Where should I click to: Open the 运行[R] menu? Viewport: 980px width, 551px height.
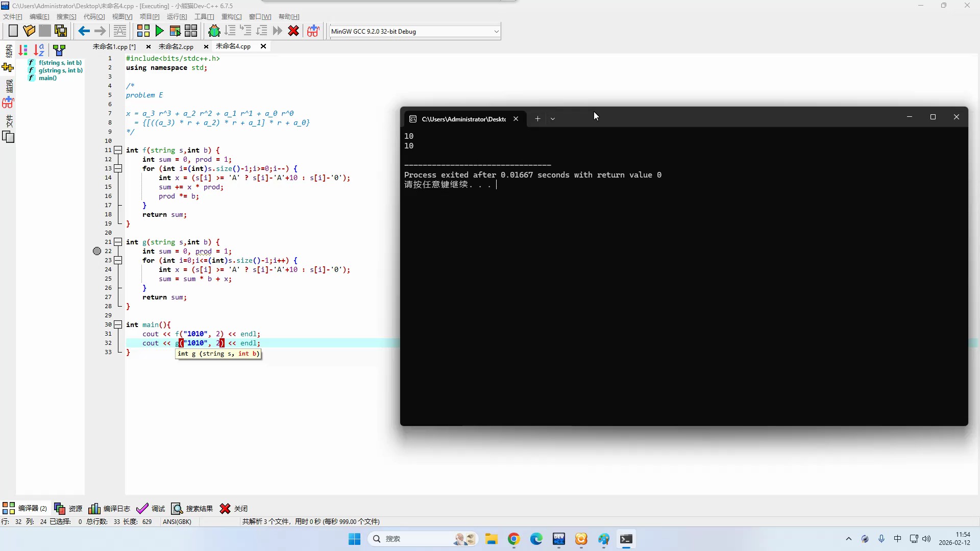point(177,17)
